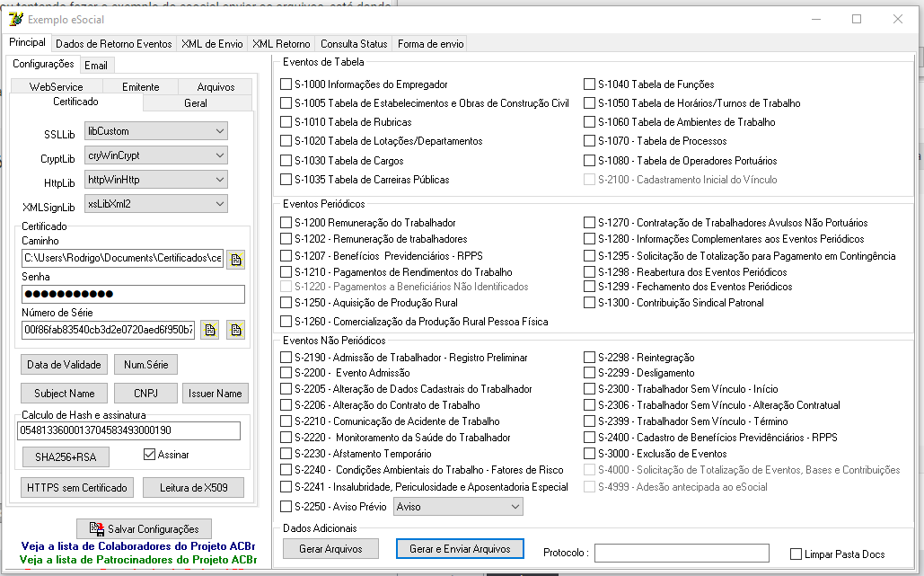The image size is (924, 576).
Task: Tick S-1040 Tabela de Funções checkbox
Action: tap(589, 84)
